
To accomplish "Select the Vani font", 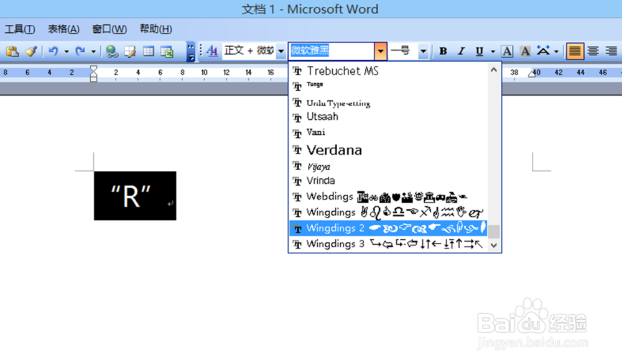I will 388,133.
